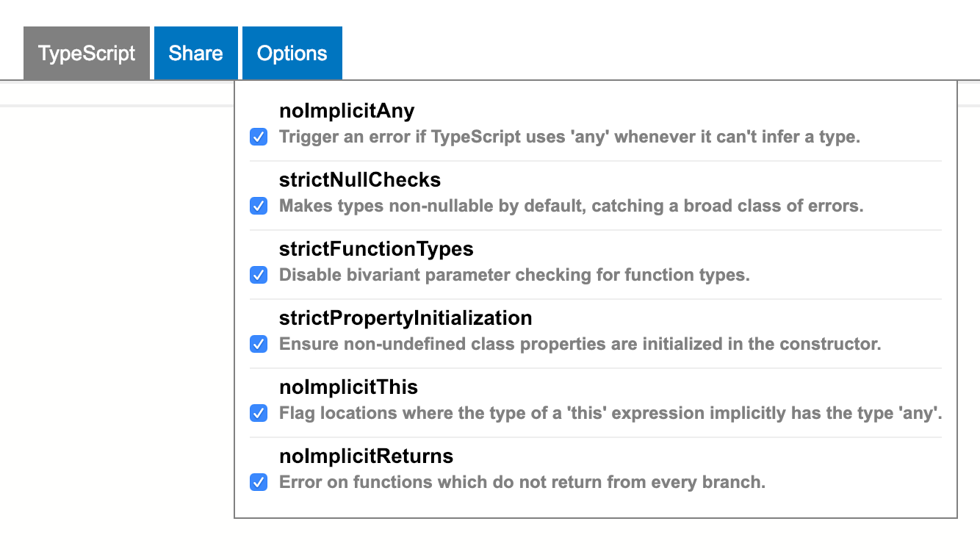
Task: Open the TypeScript dropdown menu
Action: (87, 53)
